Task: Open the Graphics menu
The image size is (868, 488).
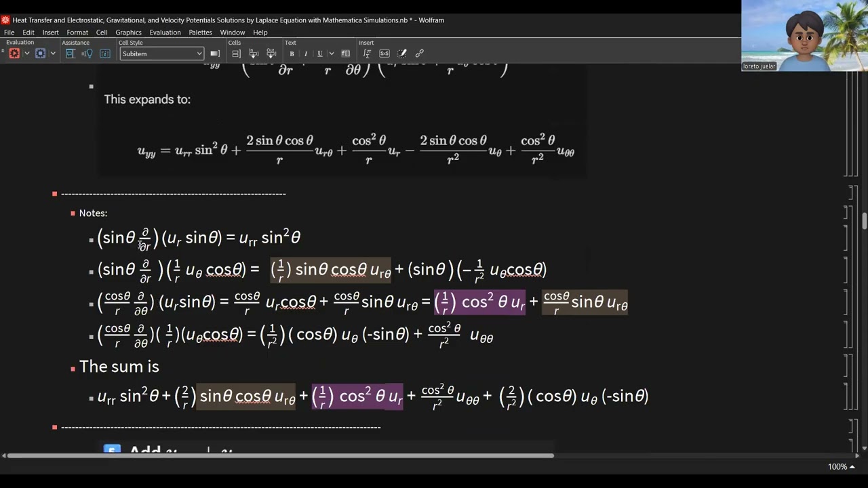Action: (x=128, y=33)
